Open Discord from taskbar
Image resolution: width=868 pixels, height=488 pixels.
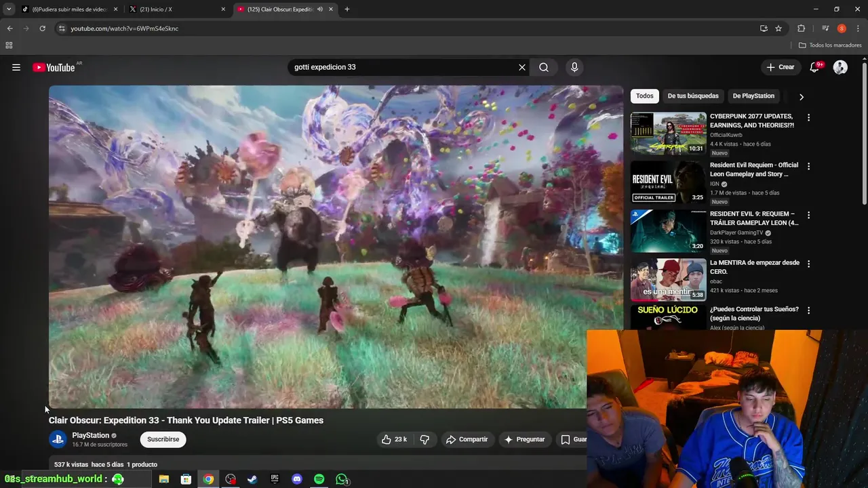pos(296,479)
